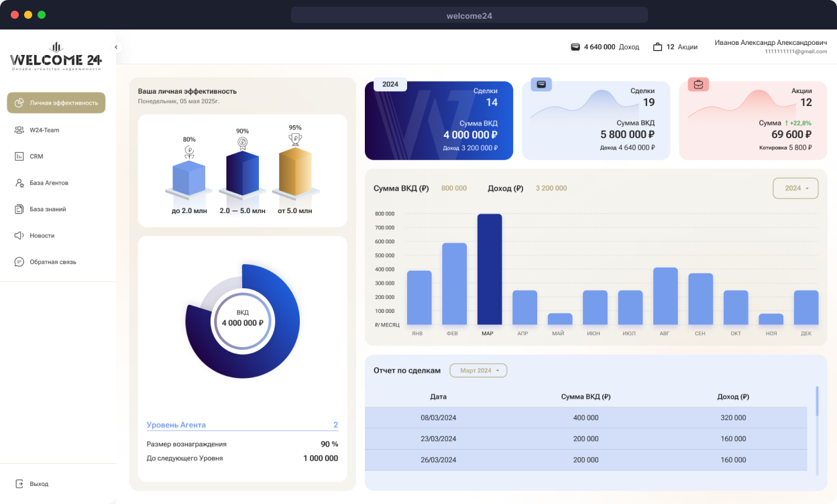Click the 23/03/2024 date cell
Image resolution: width=837 pixels, height=504 pixels.
click(x=439, y=439)
